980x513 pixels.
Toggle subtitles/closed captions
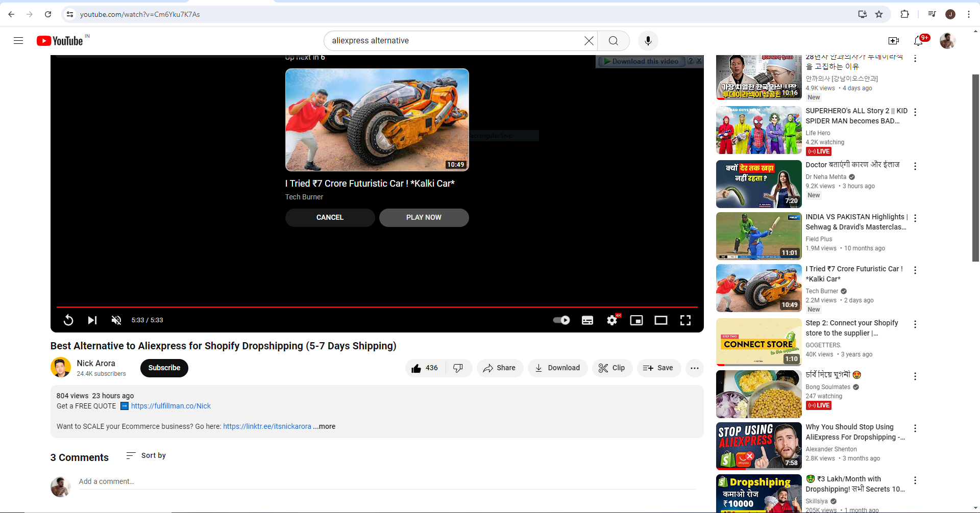pos(587,320)
